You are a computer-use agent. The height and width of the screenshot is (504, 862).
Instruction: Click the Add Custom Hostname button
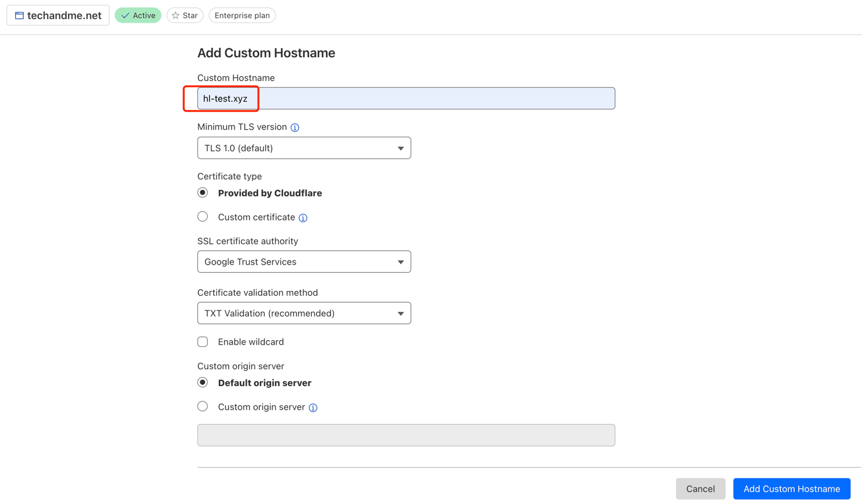coord(791,489)
